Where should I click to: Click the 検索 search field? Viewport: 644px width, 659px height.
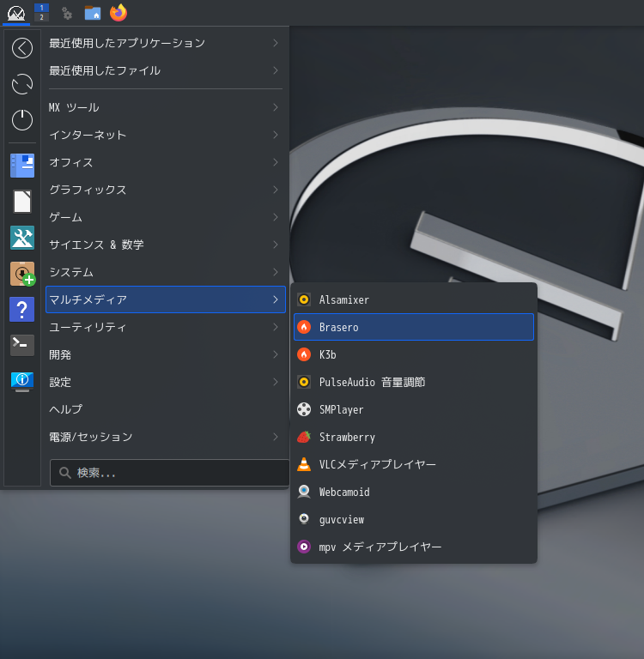[169, 473]
